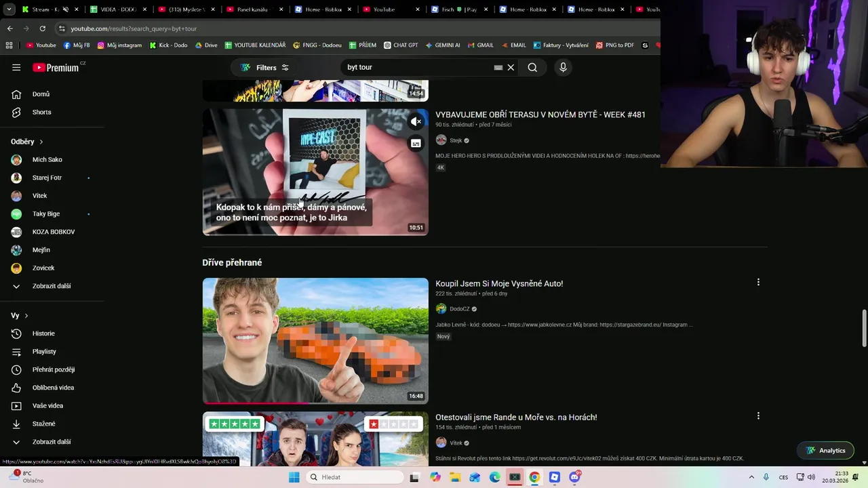Show hidden tray icons chevron
The image size is (868, 488).
[751, 477]
